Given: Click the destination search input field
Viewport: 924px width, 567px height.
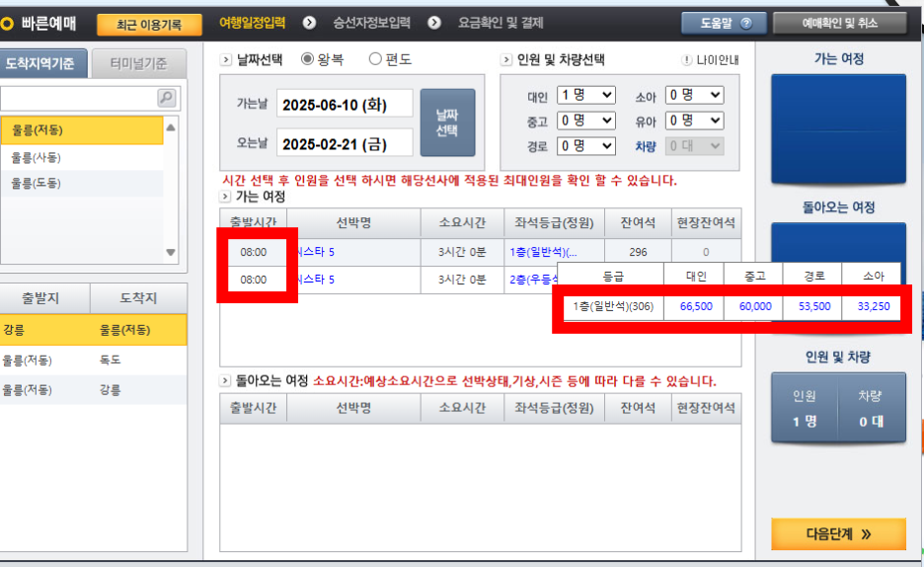Looking at the screenshot, I should pos(80,98).
